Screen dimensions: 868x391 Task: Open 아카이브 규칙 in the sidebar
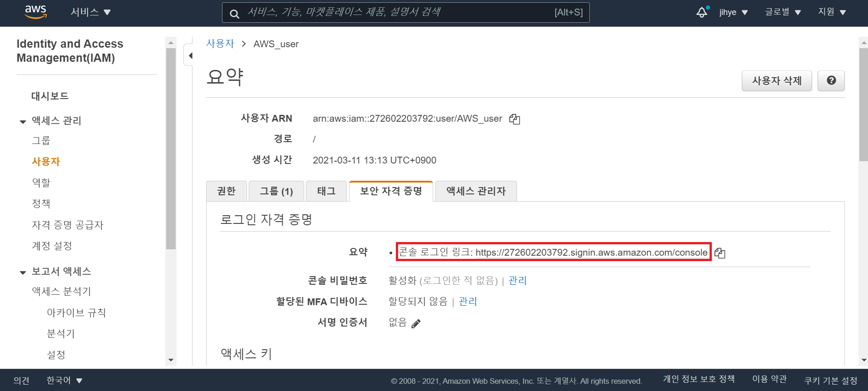tap(76, 313)
